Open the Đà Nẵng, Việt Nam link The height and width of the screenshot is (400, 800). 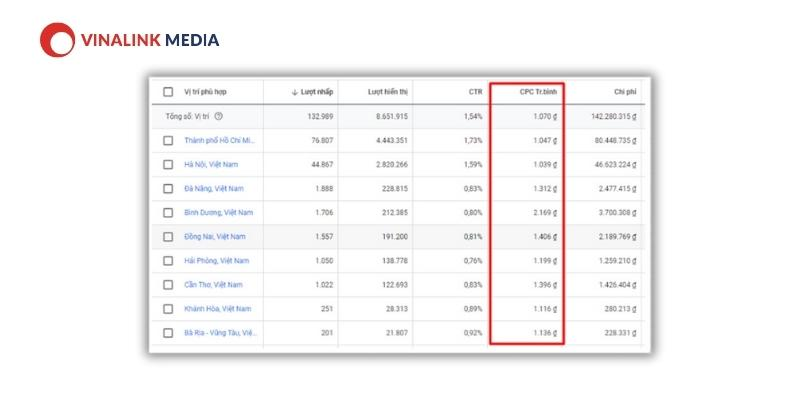pos(214,188)
